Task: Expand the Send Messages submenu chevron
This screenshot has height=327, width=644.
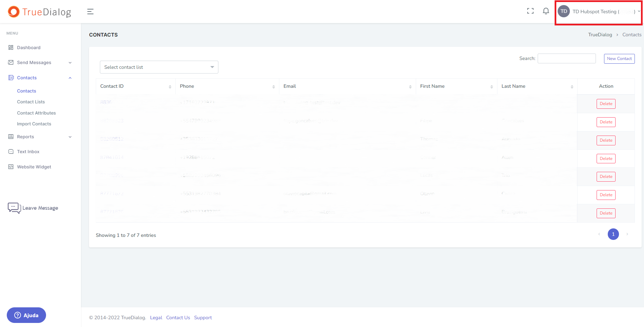Action: (x=70, y=63)
